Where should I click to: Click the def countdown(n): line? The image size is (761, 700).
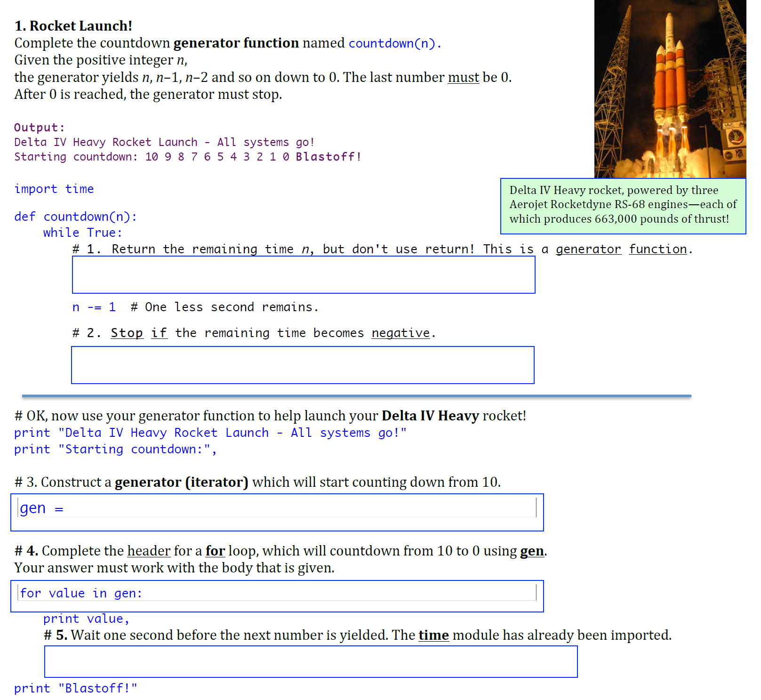[x=75, y=216]
